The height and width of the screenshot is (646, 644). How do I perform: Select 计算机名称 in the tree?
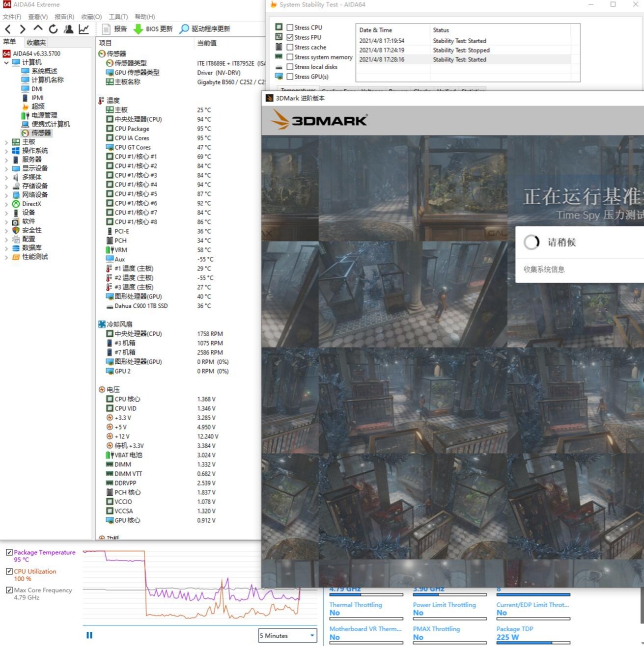pos(47,80)
